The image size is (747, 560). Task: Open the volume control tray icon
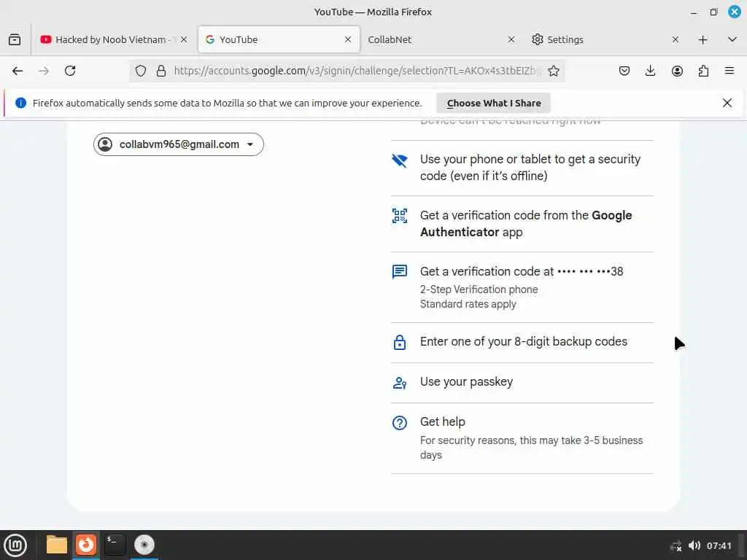[x=694, y=545]
